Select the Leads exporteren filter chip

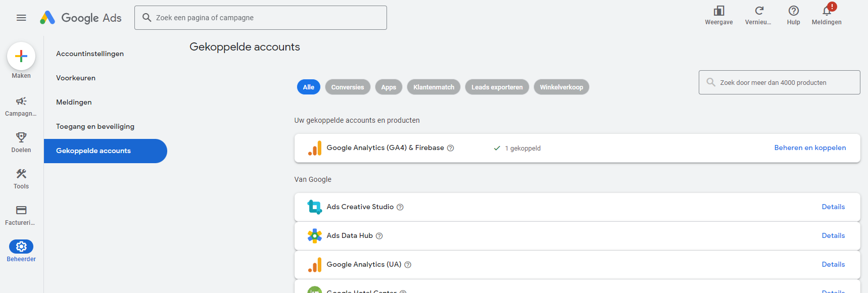point(497,87)
